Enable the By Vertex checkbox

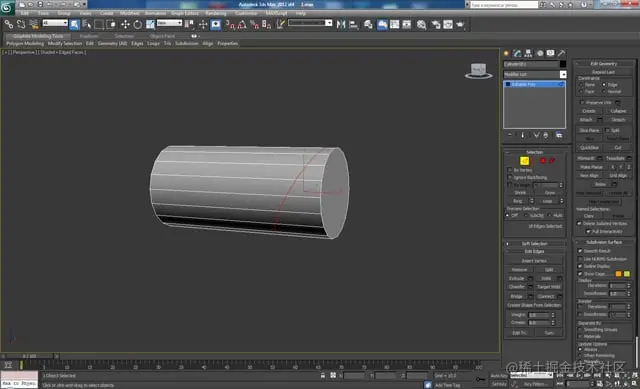[x=509, y=170]
